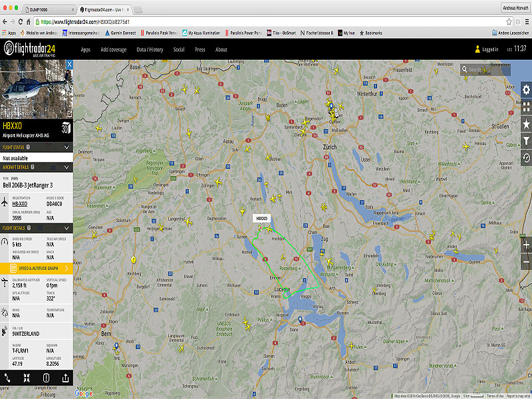Image resolution: width=532 pixels, height=399 pixels.
Task: Go to the Flightradar24 logo home
Action: tap(29, 49)
